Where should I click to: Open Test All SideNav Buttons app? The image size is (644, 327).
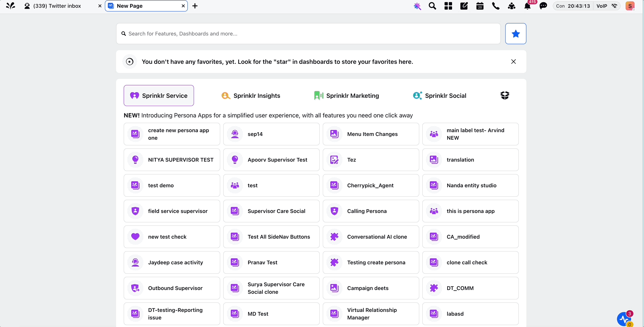(x=271, y=237)
